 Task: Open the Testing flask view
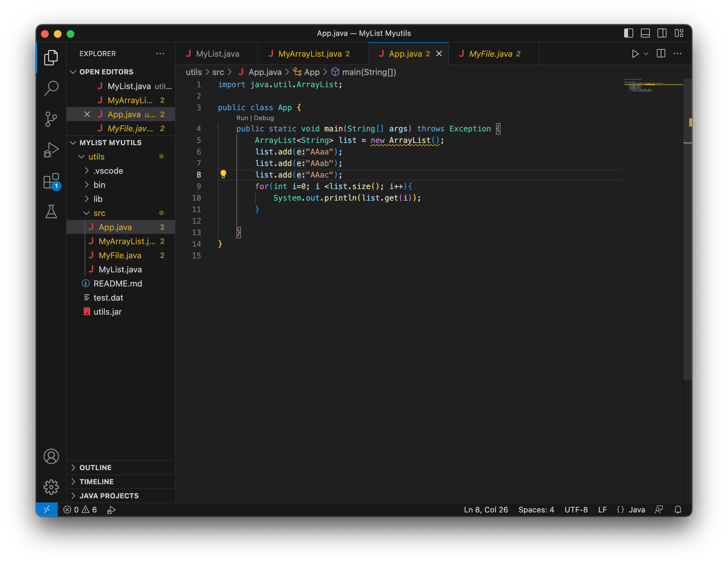coord(51,212)
